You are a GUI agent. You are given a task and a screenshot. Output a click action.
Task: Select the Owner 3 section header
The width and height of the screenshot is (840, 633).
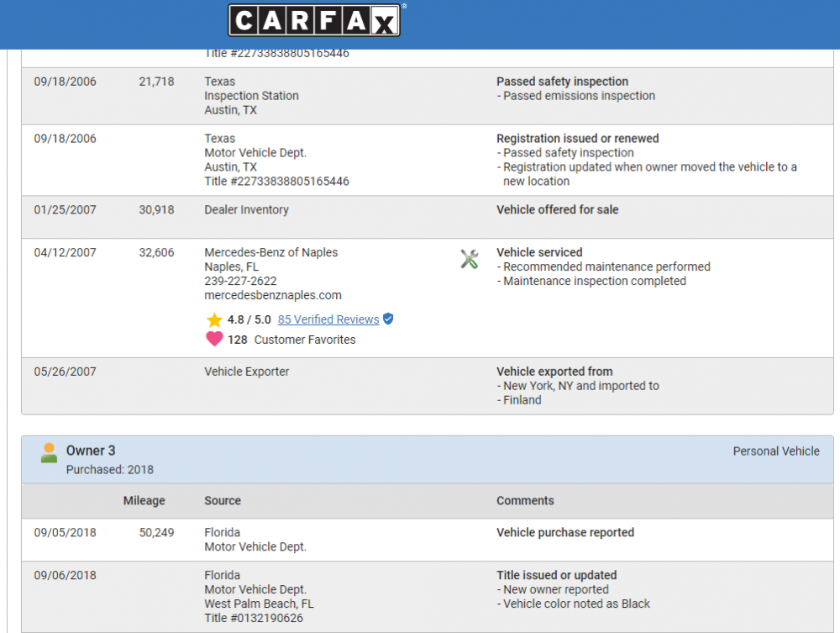(x=428, y=459)
